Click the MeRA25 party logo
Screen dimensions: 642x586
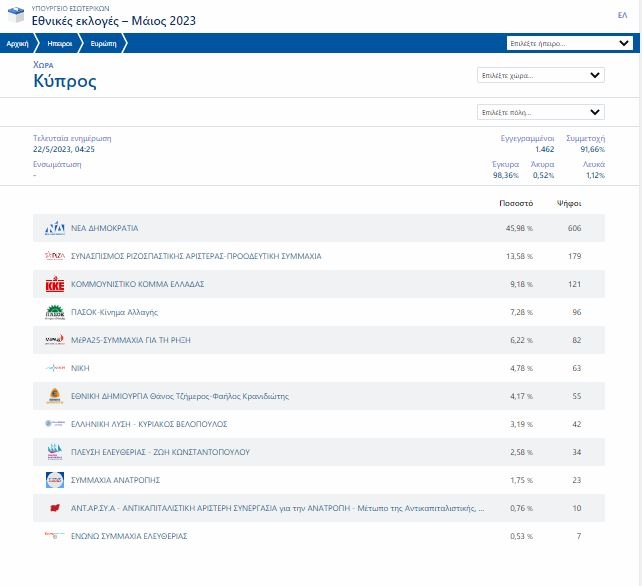55,340
